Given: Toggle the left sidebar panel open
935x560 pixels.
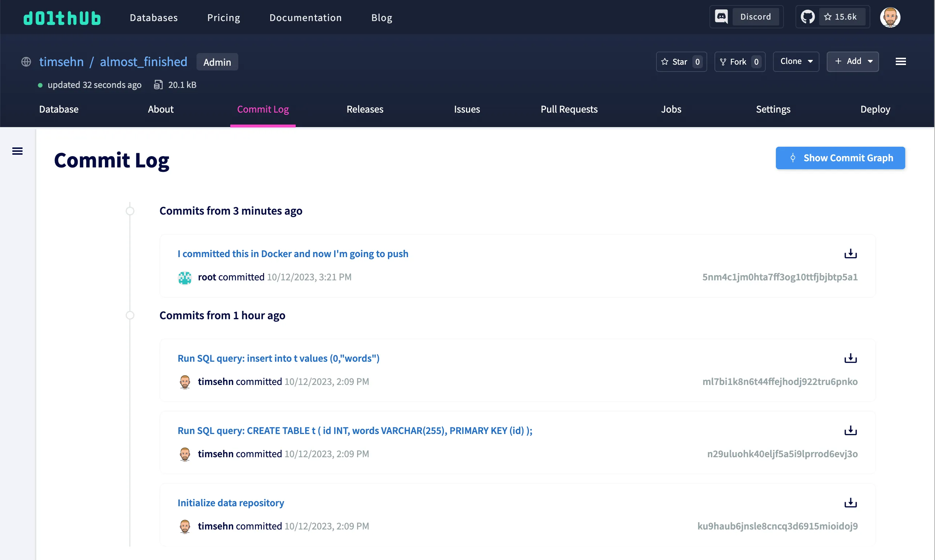Looking at the screenshot, I should [x=17, y=151].
